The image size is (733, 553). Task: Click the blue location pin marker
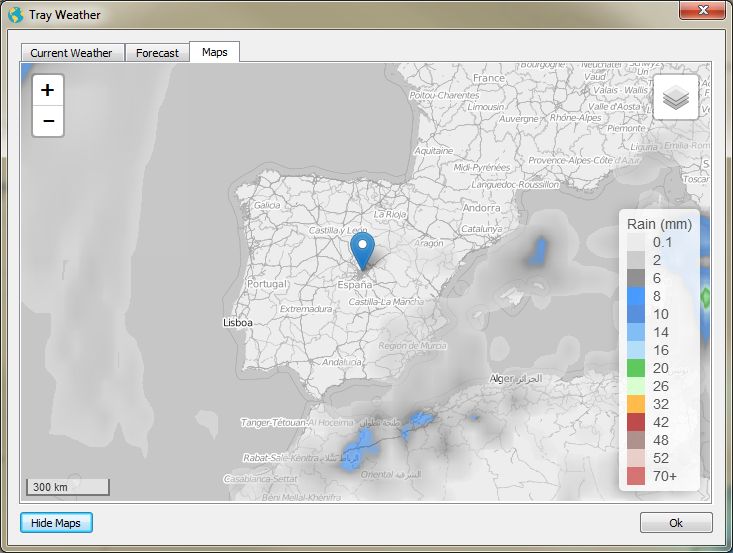pyautogui.click(x=362, y=251)
